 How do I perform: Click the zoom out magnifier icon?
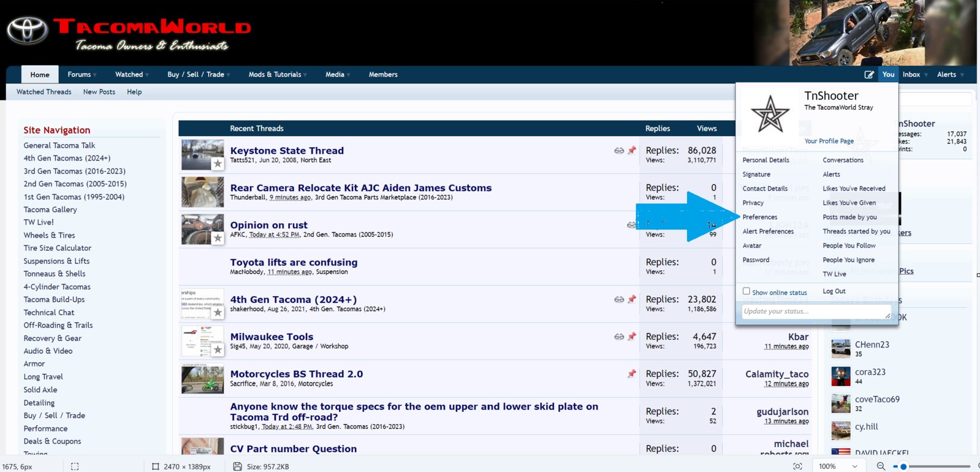click(881, 466)
